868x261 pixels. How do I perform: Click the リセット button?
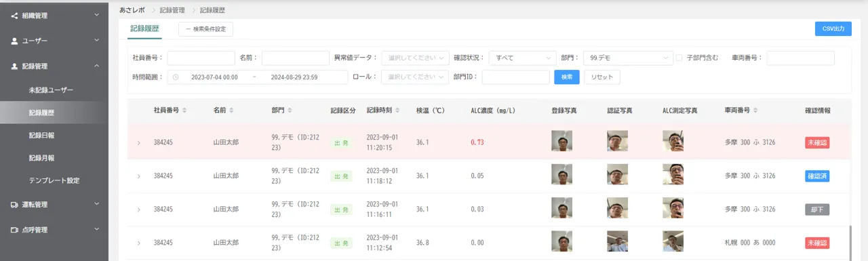[x=601, y=77]
